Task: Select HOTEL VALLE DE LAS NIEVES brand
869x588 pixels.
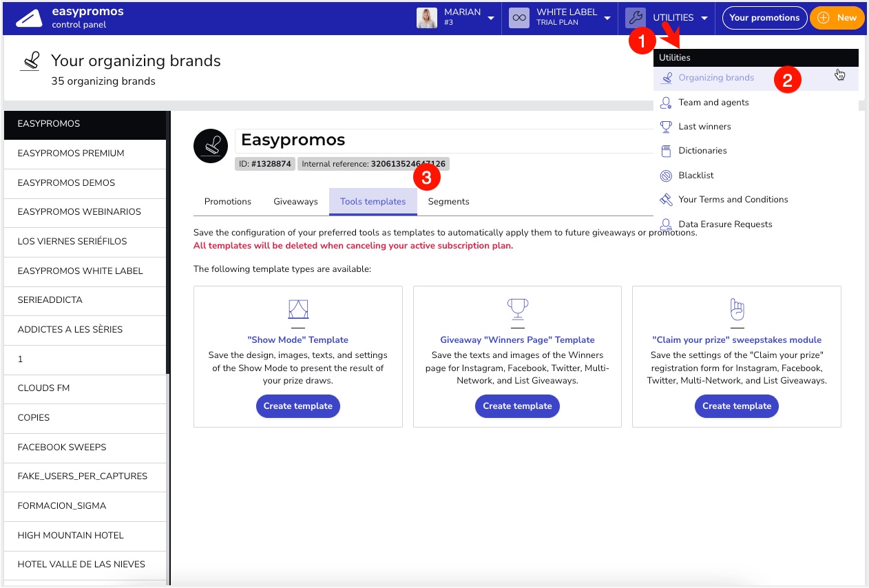Action: click(x=85, y=565)
